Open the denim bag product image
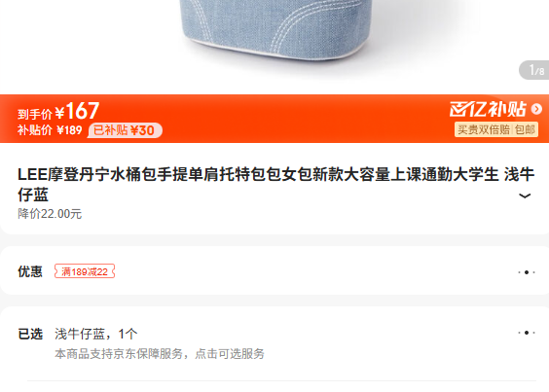Screen dimensions: 549x392 tap(274, 30)
